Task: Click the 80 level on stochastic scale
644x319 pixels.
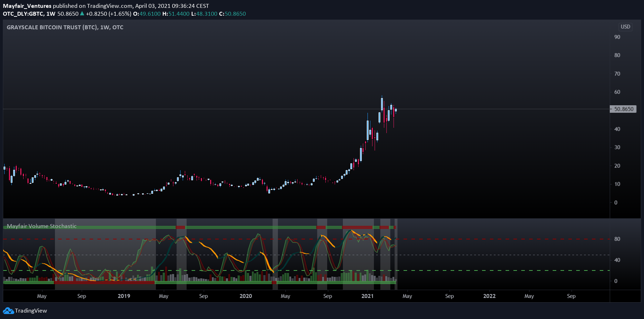Action: [617, 239]
